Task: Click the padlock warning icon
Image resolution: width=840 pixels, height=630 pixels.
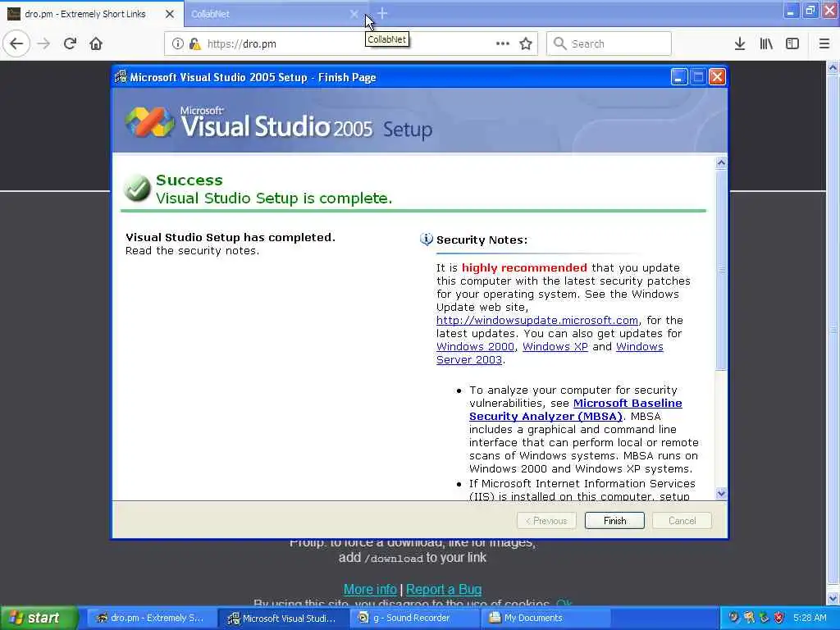Action: tap(194, 43)
